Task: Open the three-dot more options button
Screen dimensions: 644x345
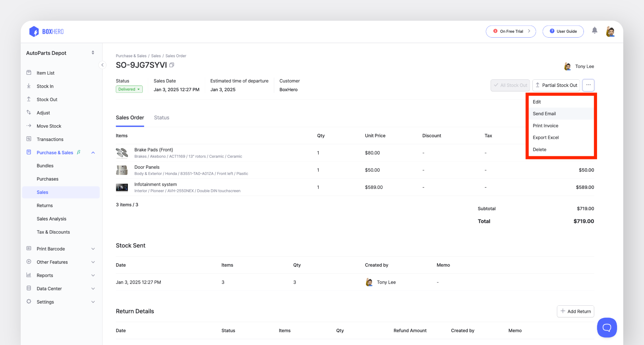Action: tap(588, 85)
